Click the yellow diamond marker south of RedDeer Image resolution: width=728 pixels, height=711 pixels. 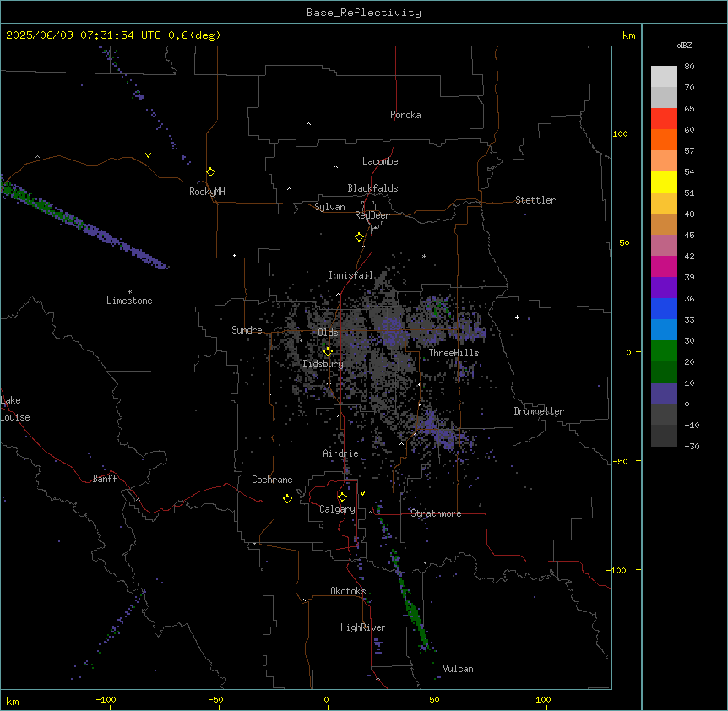point(360,237)
